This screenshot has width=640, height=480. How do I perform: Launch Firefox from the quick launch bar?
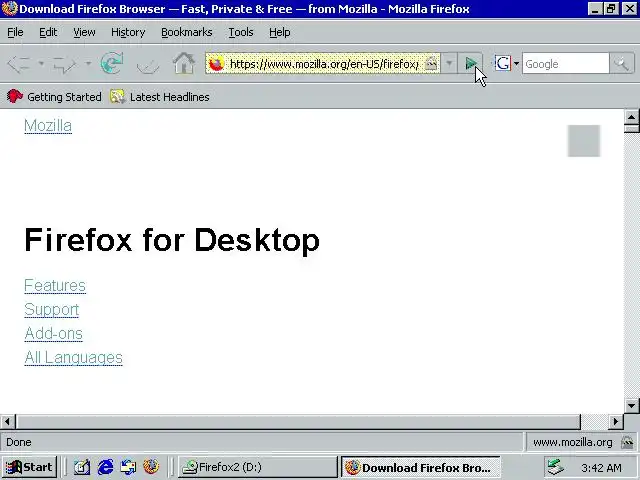point(151,467)
